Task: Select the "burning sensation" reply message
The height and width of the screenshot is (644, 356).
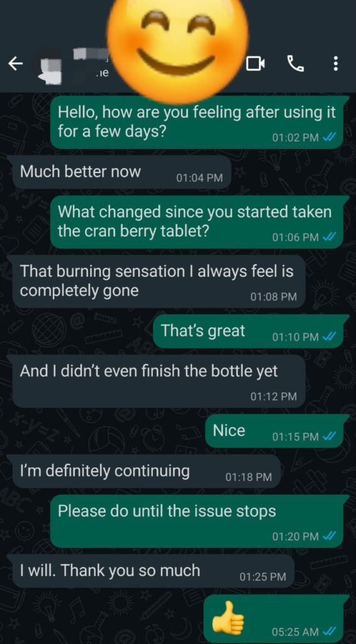Action: [159, 281]
